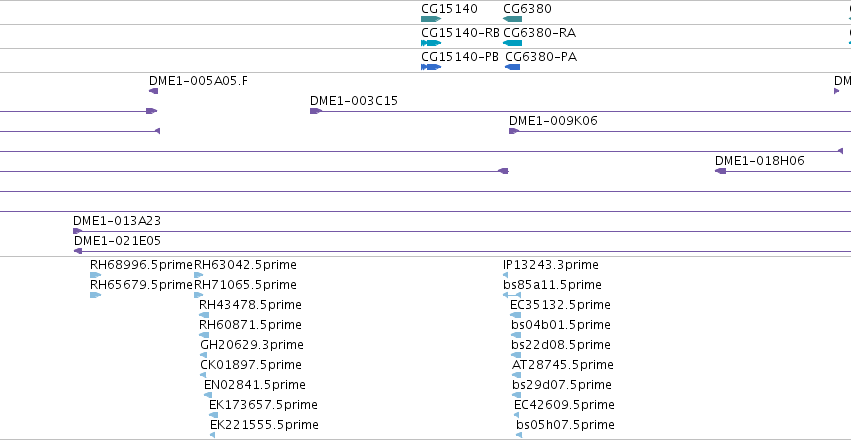Click the RH43478.5prime EST glyph
851x440 pixels.
(x=204, y=315)
